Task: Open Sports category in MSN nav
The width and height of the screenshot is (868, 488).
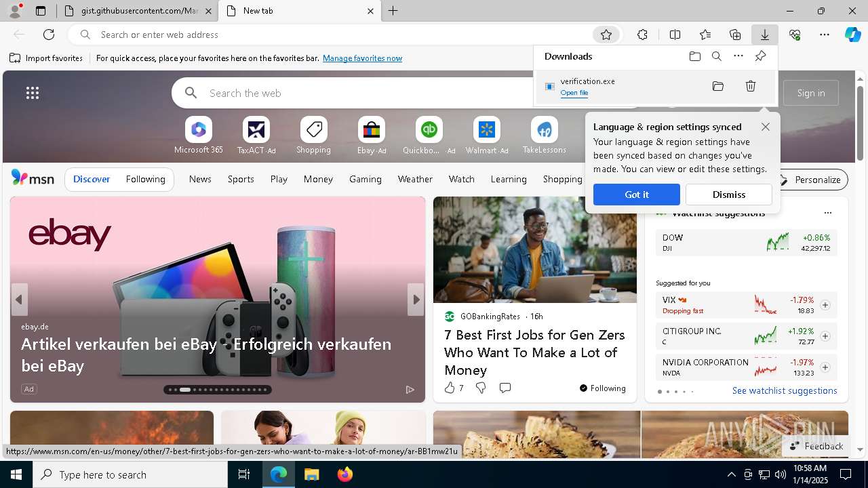Action: [x=241, y=179]
